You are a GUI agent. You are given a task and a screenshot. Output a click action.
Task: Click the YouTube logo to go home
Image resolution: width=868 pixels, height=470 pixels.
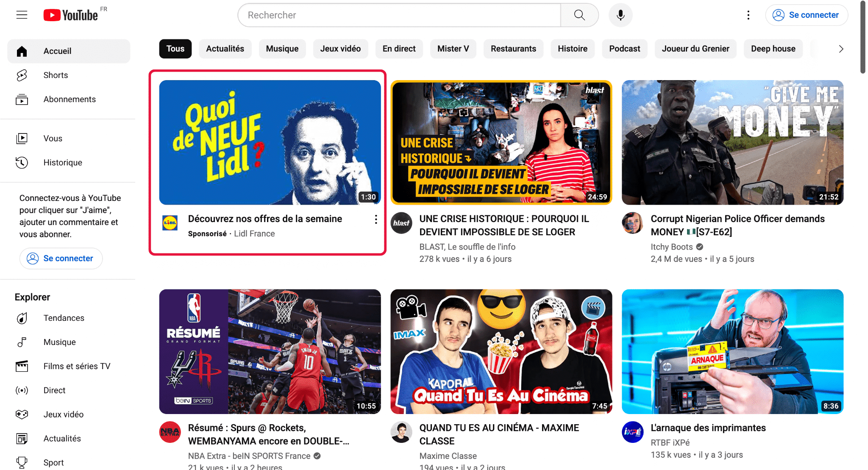click(71, 15)
